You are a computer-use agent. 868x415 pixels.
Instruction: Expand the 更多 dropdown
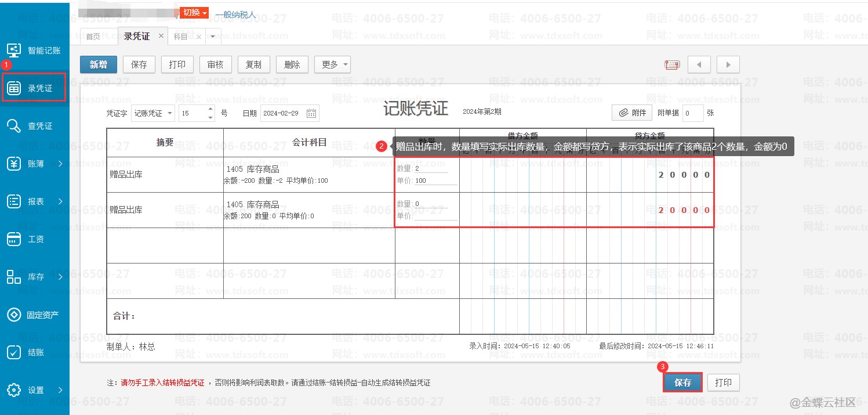(x=332, y=64)
